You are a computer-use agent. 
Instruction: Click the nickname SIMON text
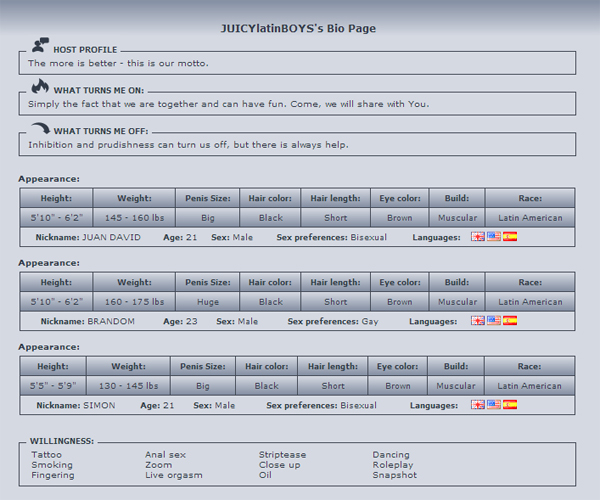pos(99,405)
